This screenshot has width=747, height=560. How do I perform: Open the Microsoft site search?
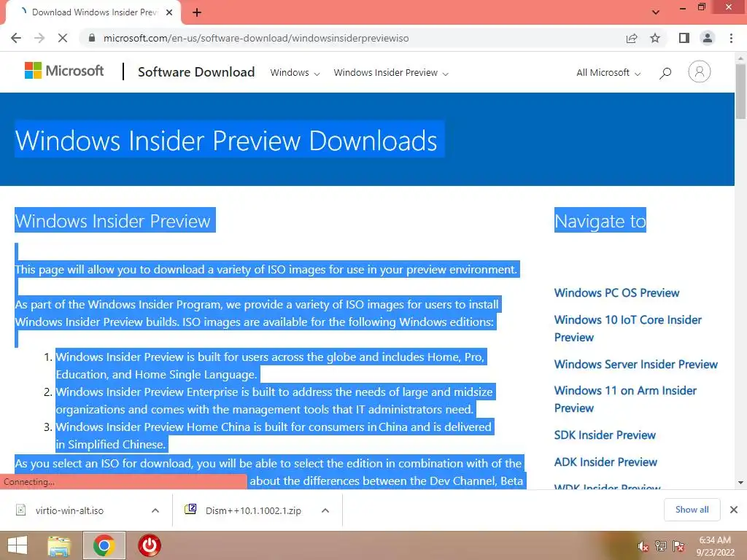click(665, 73)
